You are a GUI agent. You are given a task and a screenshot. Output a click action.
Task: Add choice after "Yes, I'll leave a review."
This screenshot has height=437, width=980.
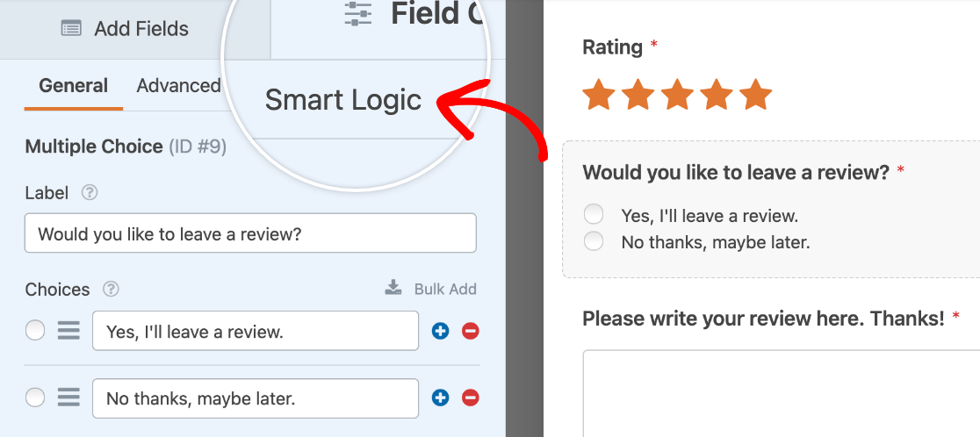(441, 331)
